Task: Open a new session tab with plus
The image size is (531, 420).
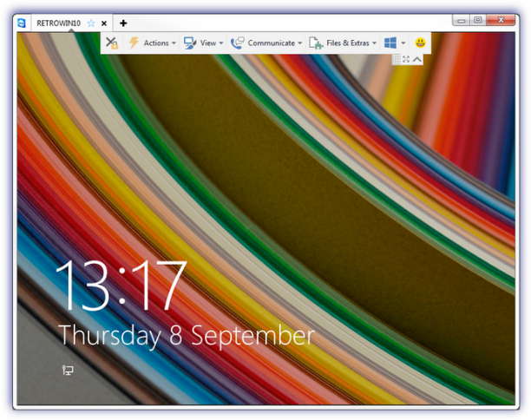Action: [x=123, y=23]
